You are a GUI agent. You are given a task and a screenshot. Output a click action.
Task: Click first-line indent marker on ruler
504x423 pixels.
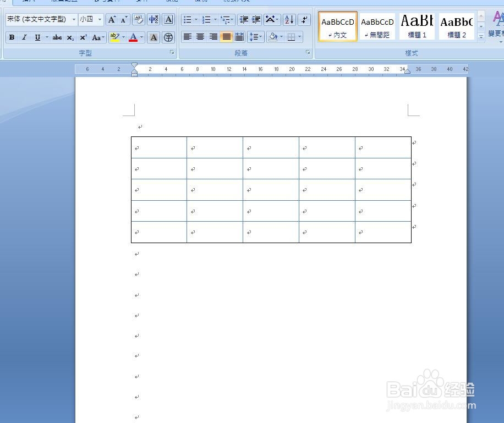coord(135,65)
